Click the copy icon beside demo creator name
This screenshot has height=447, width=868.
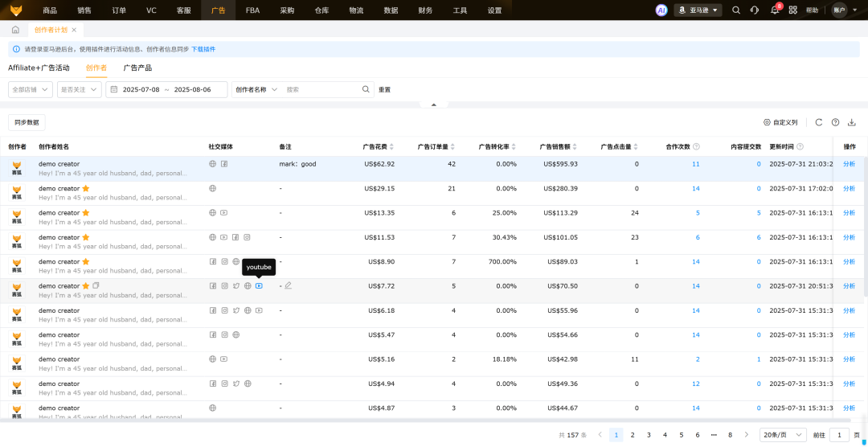pyautogui.click(x=96, y=285)
